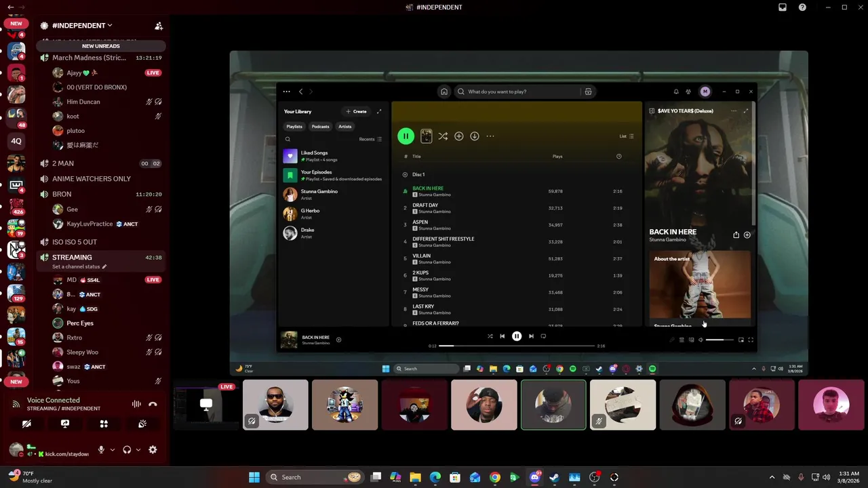Disconnect from voice with hang-up icon
The height and width of the screenshot is (488, 868).
(x=153, y=404)
